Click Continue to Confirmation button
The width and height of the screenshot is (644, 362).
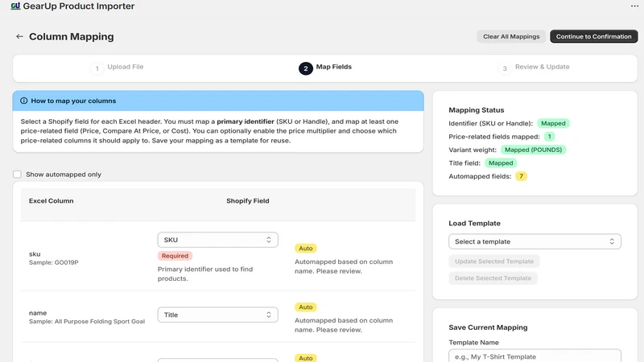tap(594, 36)
